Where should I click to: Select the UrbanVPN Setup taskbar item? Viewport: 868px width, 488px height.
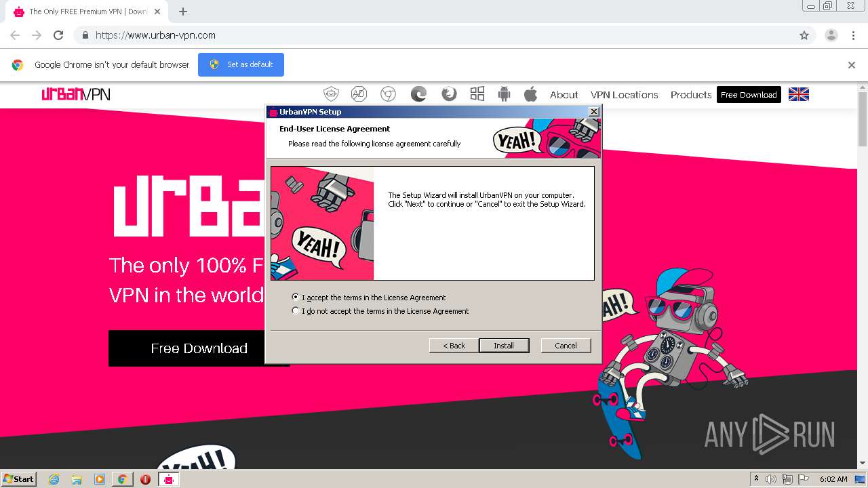pyautogui.click(x=168, y=479)
